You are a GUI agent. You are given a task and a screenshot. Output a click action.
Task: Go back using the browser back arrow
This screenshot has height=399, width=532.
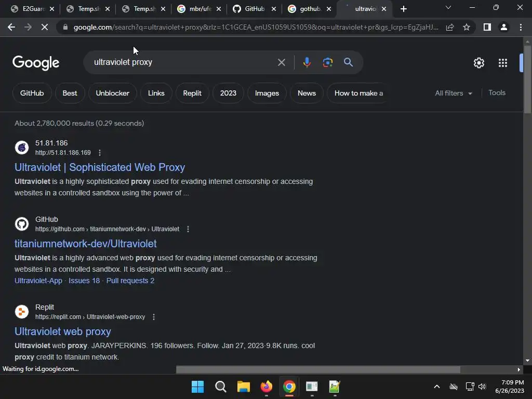click(x=11, y=27)
